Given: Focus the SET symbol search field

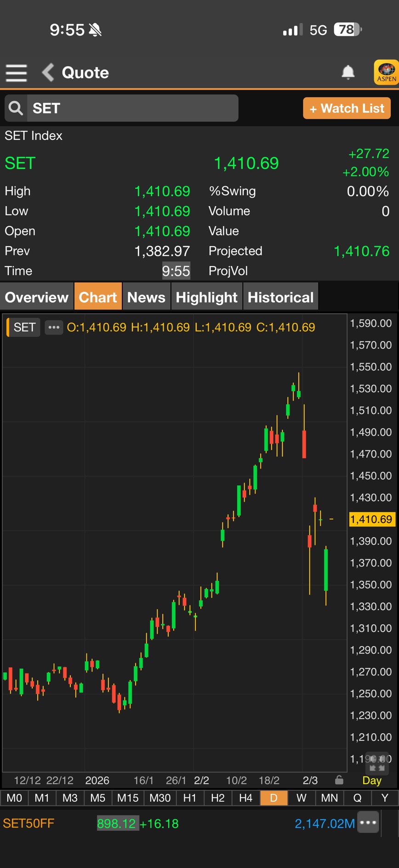Looking at the screenshot, I should coord(132,109).
